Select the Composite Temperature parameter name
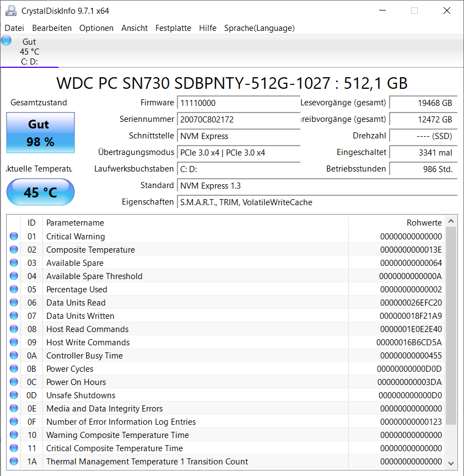Image resolution: width=464 pixels, height=476 pixels. pyautogui.click(x=90, y=250)
